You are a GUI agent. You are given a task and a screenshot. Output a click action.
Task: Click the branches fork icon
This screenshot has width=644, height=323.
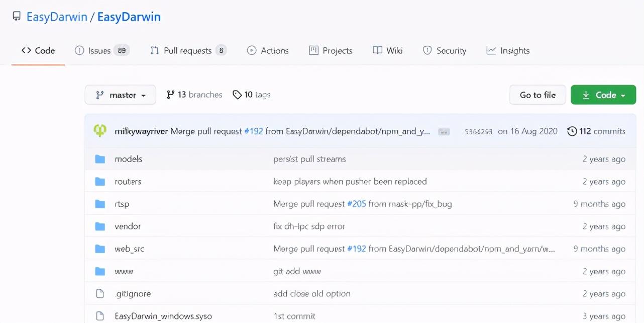point(171,95)
